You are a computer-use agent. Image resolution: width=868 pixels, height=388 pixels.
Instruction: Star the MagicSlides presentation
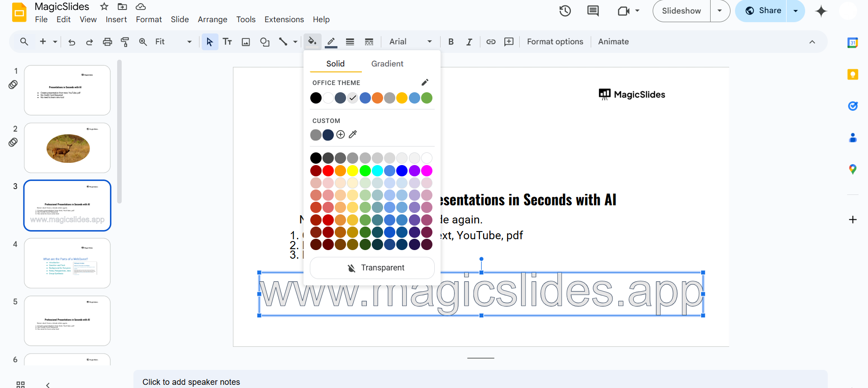pyautogui.click(x=104, y=6)
